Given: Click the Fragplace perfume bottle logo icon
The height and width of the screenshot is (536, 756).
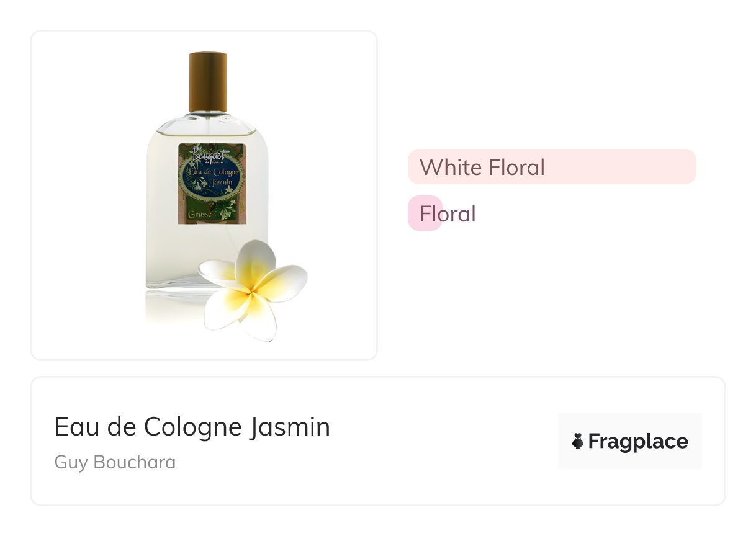Looking at the screenshot, I should click(578, 442).
